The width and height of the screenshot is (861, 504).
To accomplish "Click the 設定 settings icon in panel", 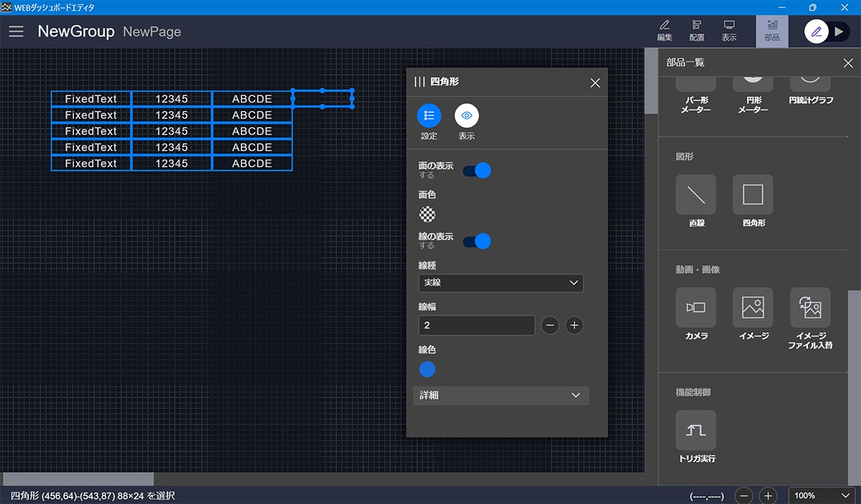I will point(429,116).
